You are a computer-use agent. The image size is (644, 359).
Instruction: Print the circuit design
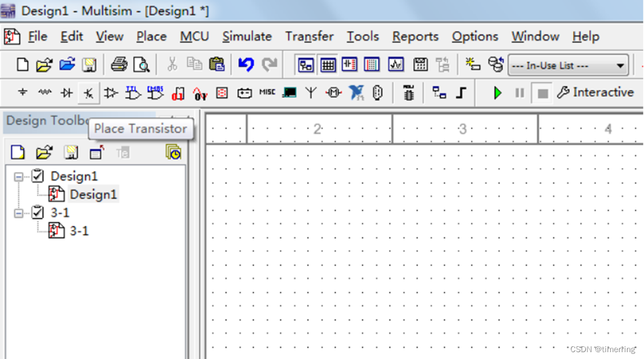point(119,65)
